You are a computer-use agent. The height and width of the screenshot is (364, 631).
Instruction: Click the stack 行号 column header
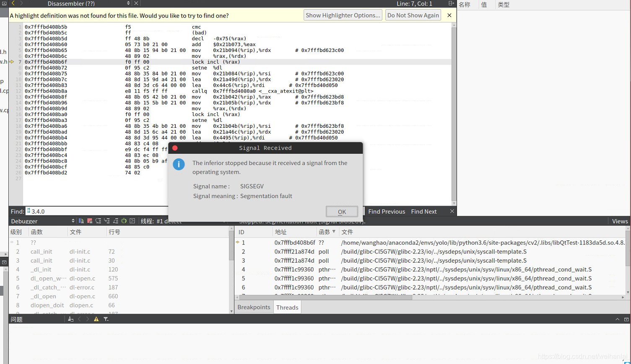(x=168, y=232)
